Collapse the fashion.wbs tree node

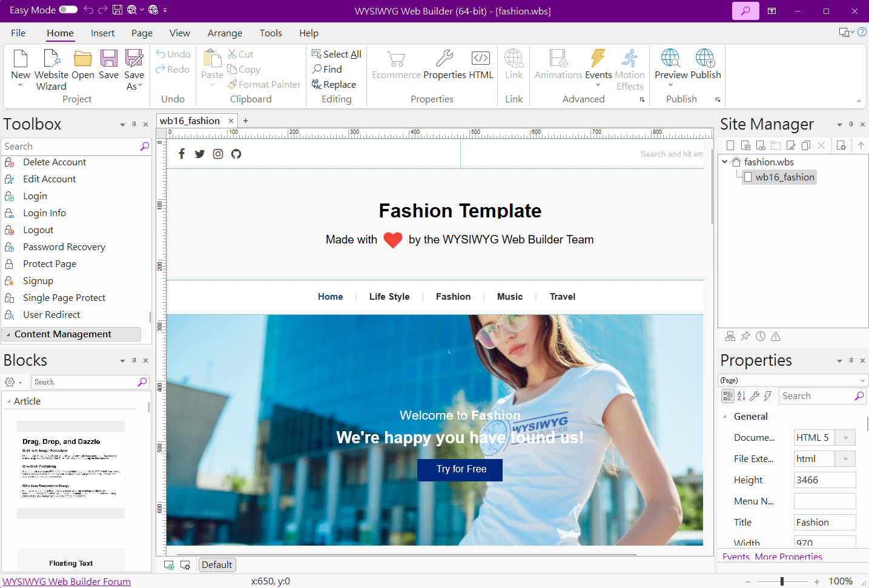coord(724,162)
